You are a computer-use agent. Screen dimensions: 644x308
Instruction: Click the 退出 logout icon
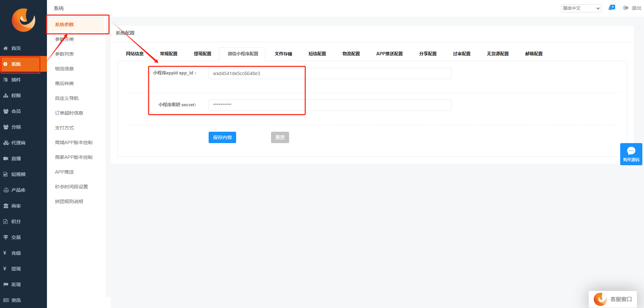tap(626, 8)
